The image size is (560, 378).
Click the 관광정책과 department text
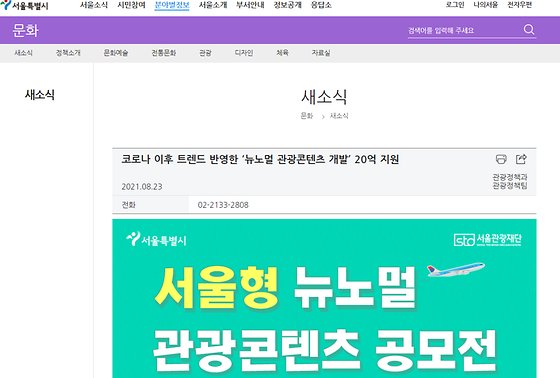click(510, 177)
